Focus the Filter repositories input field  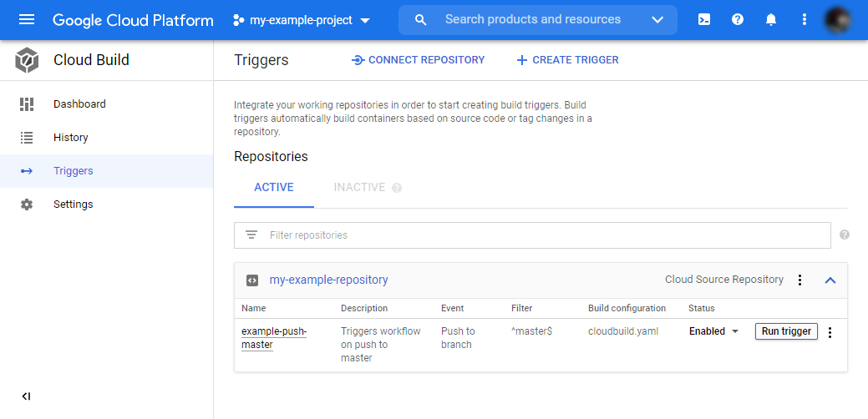coord(532,235)
